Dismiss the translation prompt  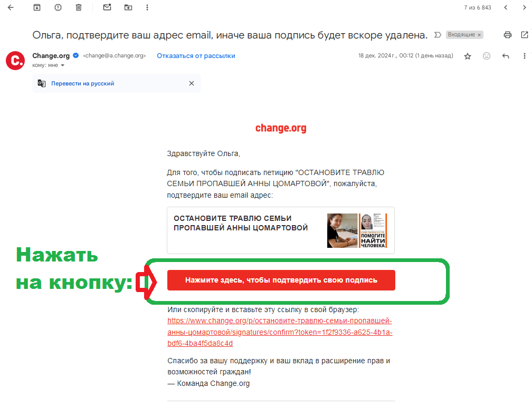click(x=191, y=83)
